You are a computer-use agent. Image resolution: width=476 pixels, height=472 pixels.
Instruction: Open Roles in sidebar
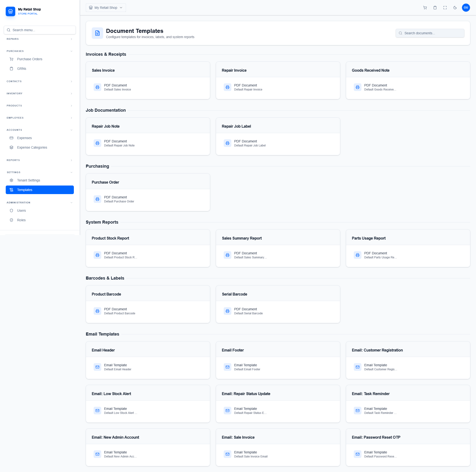40,220
